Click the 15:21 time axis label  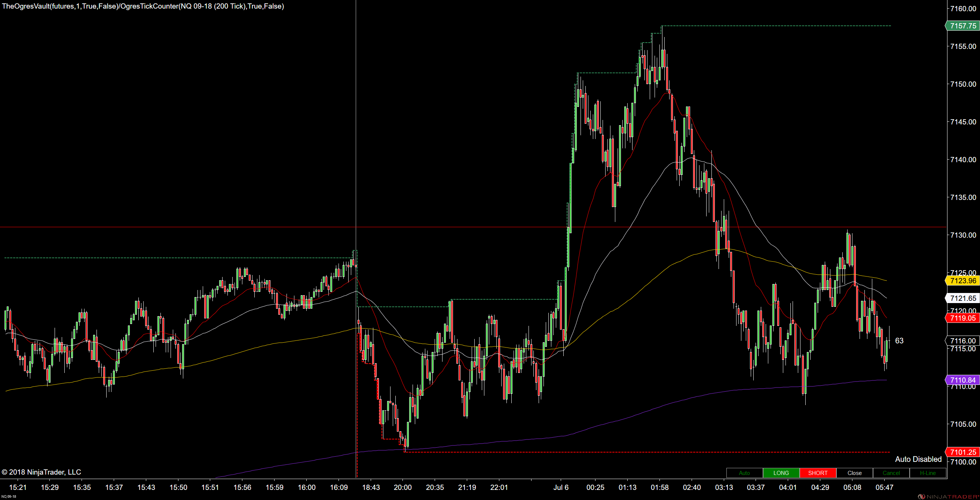pos(18,487)
